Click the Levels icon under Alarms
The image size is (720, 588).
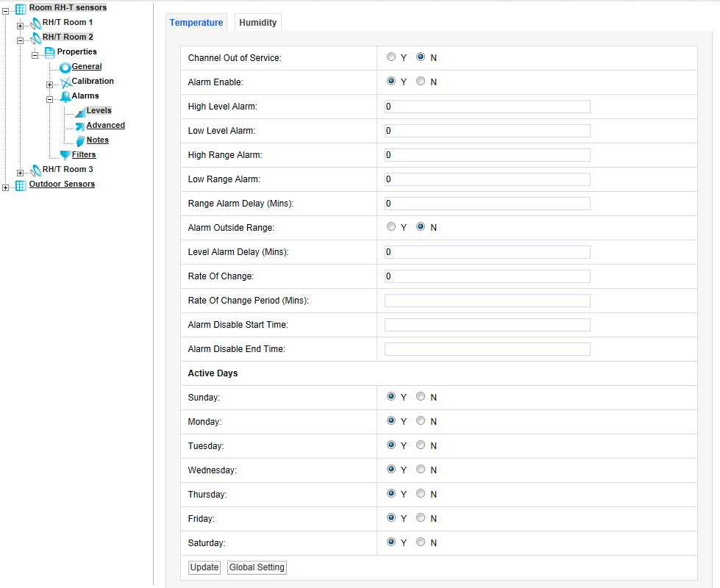[80, 111]
